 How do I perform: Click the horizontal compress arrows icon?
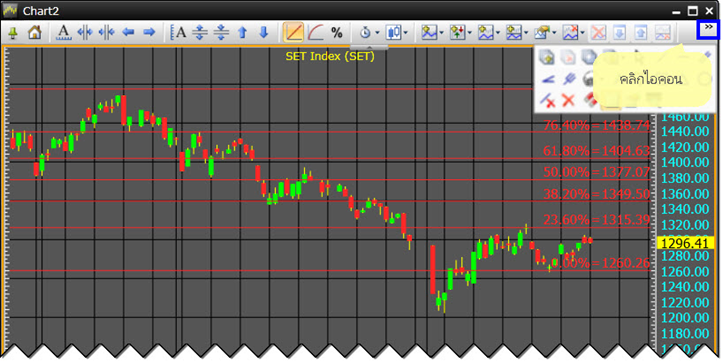pyautogui.click(x=107, y=33)
